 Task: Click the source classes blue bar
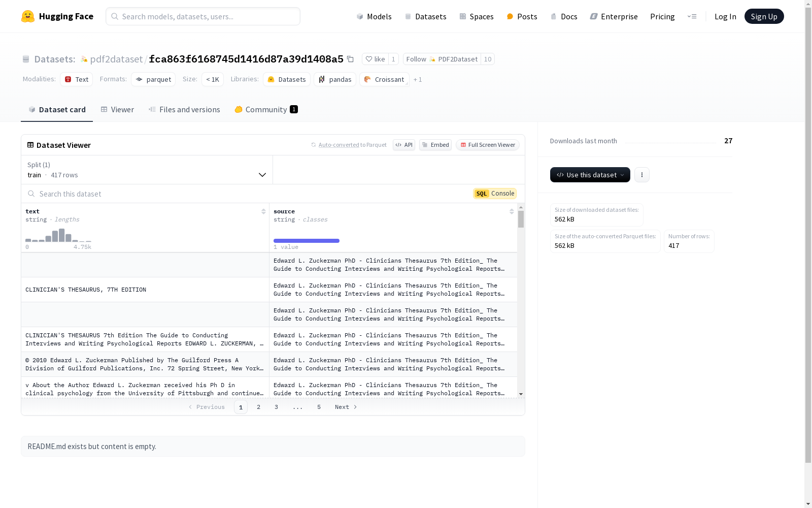coord(307,241)
